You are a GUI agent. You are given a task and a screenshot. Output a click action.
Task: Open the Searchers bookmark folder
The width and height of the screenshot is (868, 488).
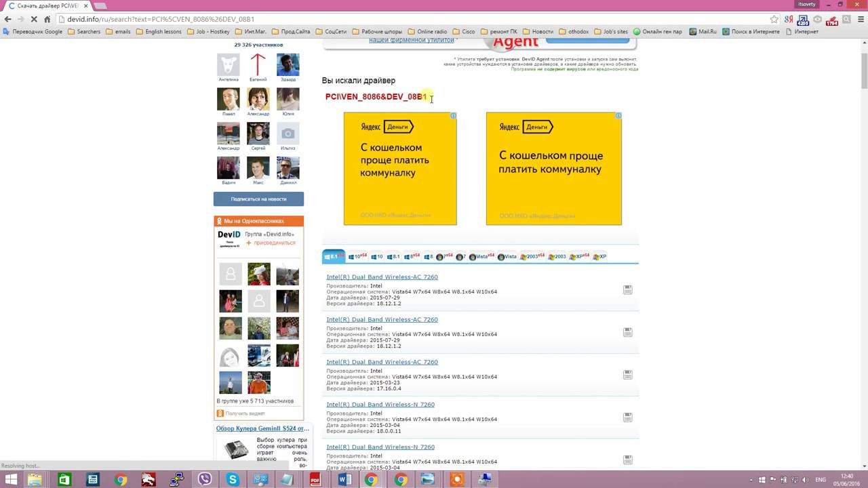(x=84, y=31)
